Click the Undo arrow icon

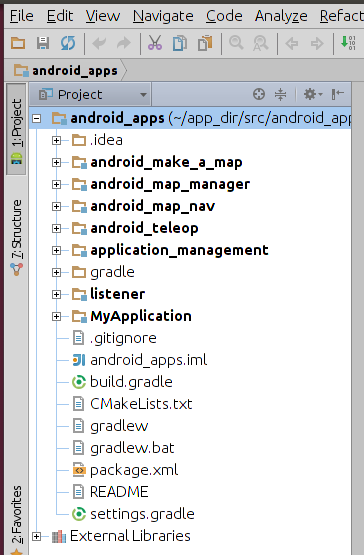(x=99, y=44)
